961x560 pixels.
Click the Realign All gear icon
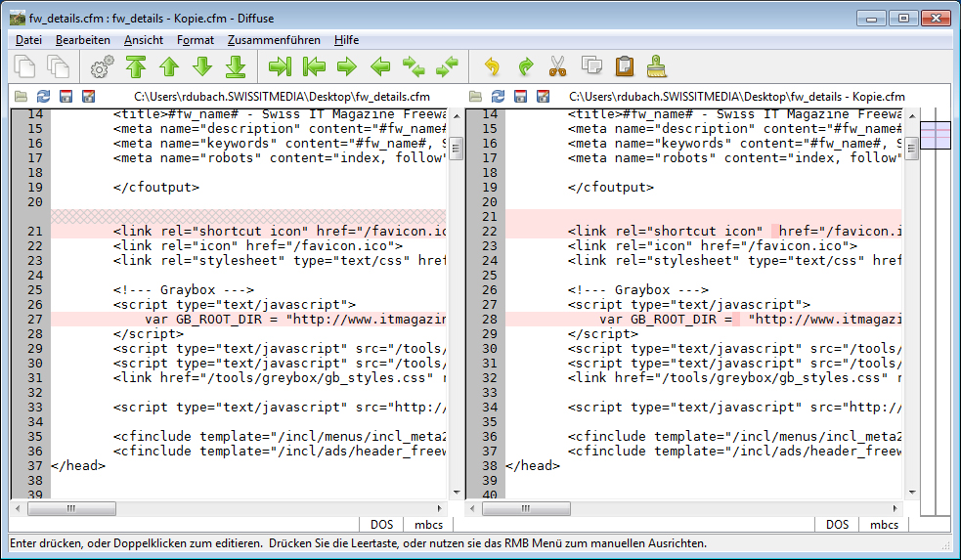103,66
